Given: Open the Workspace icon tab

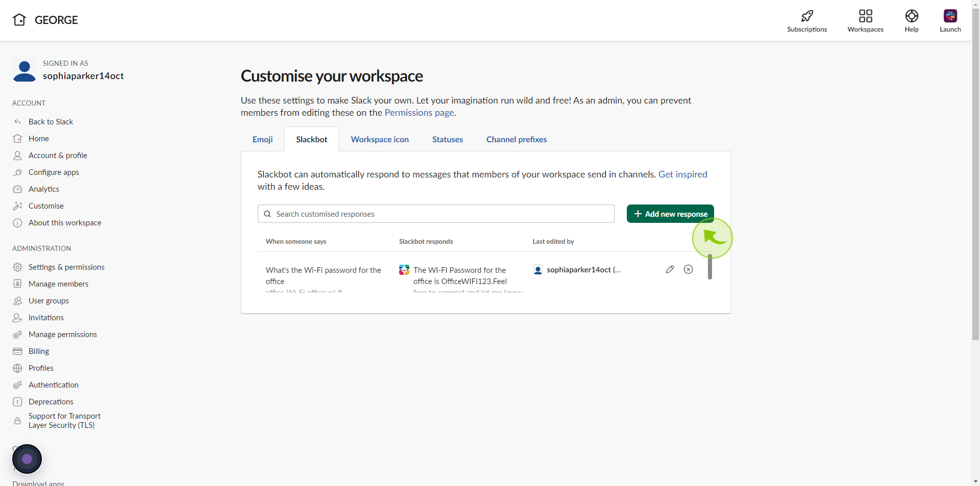Looking at the screenshot, I should pos(380,139).
